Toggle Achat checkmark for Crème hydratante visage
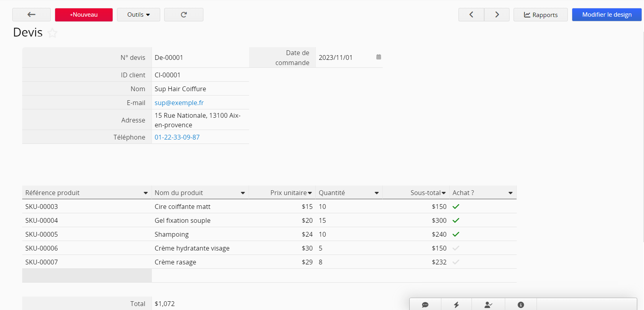644x310 pixels. point(456,248)
